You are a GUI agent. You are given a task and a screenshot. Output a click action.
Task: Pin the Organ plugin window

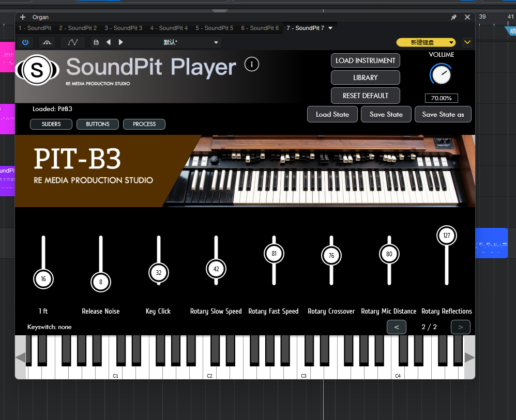(x=454, y=17)
